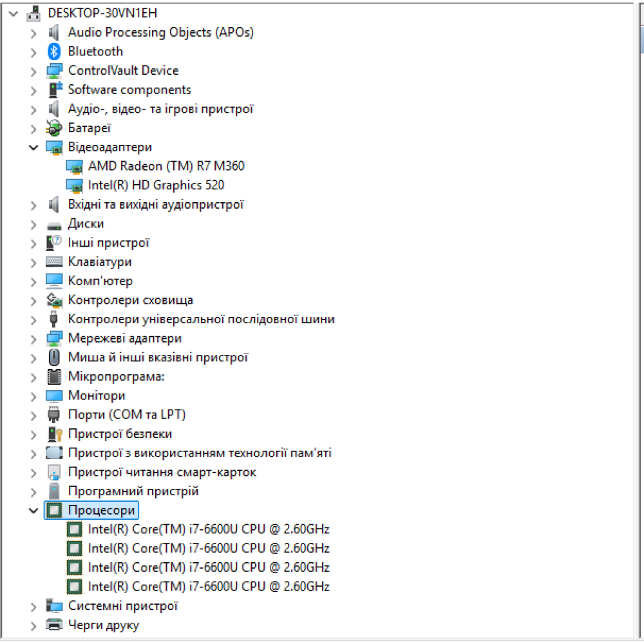Click the Клавіатури keyboard icon

coord(54,262)
